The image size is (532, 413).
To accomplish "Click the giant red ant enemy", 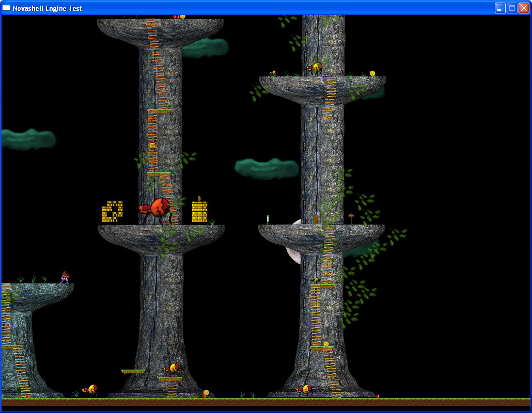I will coord(156,211).
